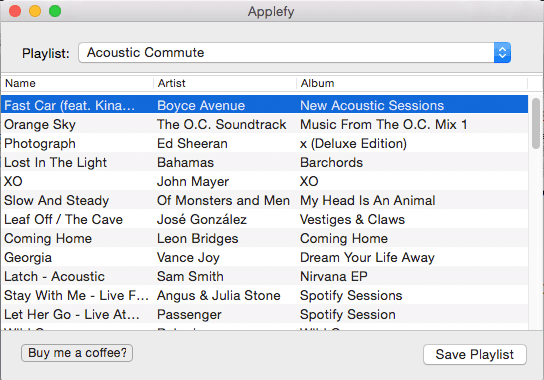The height and width of the screenshot is (380, 544).
Task: Sort by Album column header
Action: pos(412,83)
